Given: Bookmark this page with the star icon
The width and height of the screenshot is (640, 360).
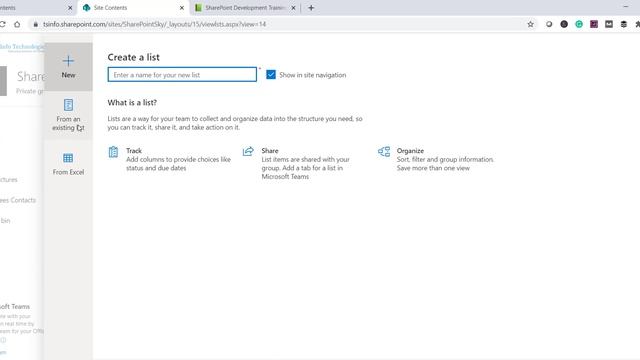Looking at the screenshot, I should click(x=530, y=24).
